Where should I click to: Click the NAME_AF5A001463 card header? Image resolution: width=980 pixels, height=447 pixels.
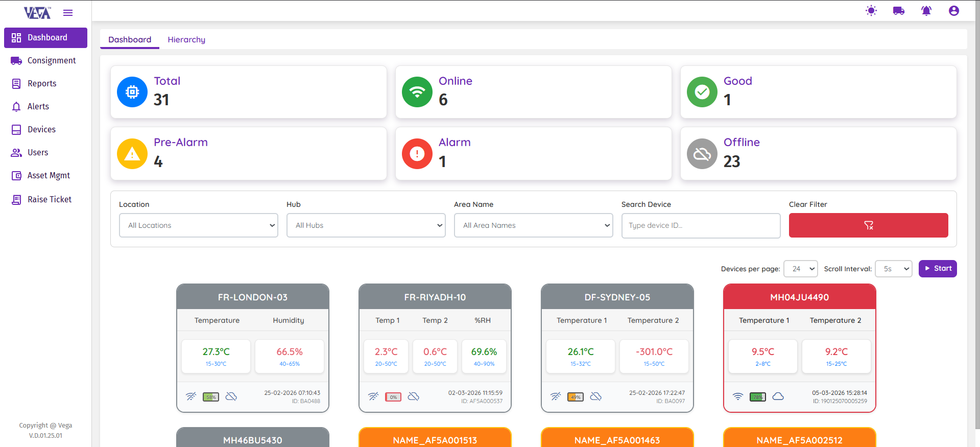(x=617, y=438)
